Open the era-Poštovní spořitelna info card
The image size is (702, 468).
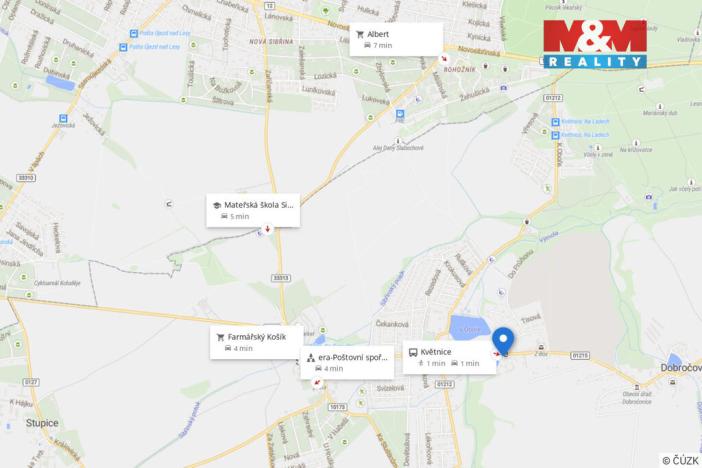coord(347,362)
